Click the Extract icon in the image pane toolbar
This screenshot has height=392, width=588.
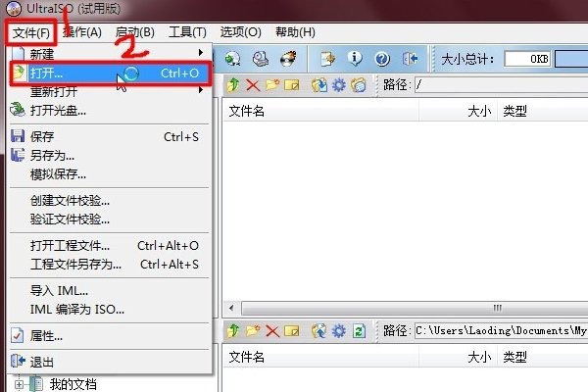pos(318,85)
